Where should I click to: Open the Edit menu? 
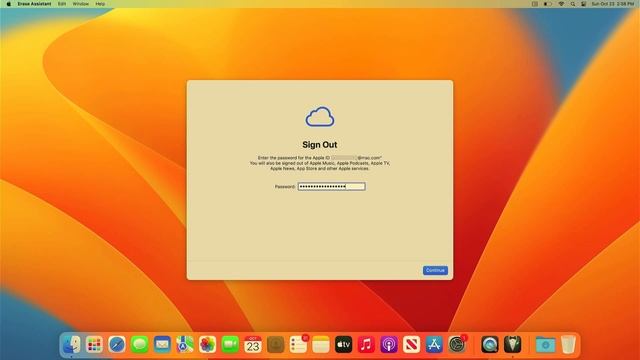62,4
